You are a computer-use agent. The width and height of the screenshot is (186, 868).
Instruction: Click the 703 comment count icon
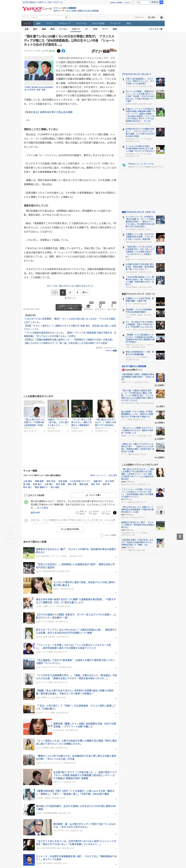[x=45, y=51]
